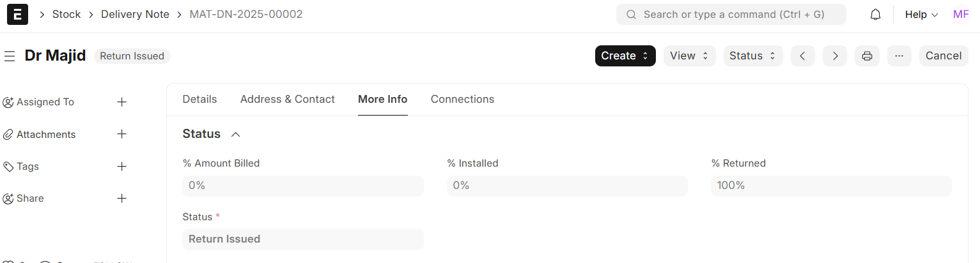The width and height of the screenshot is (980, 263).
Task: Open the notifications bell
Action: click(x=876, y=15)
